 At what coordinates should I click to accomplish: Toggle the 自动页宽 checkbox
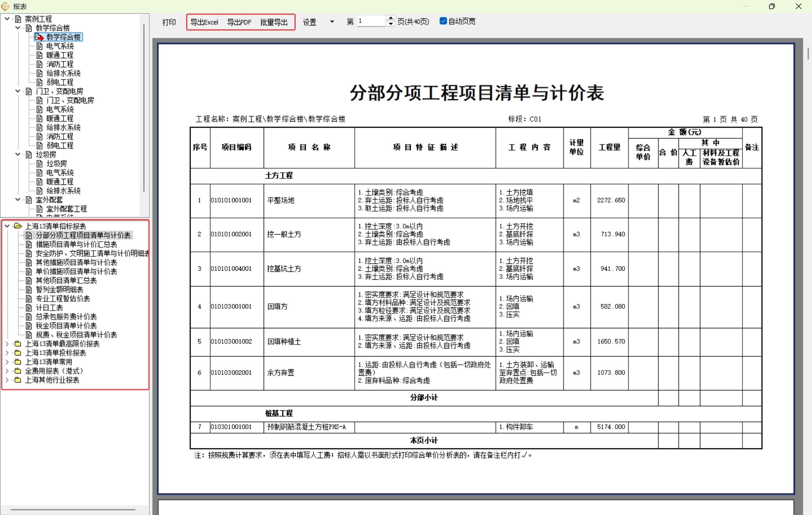(443, 21)
